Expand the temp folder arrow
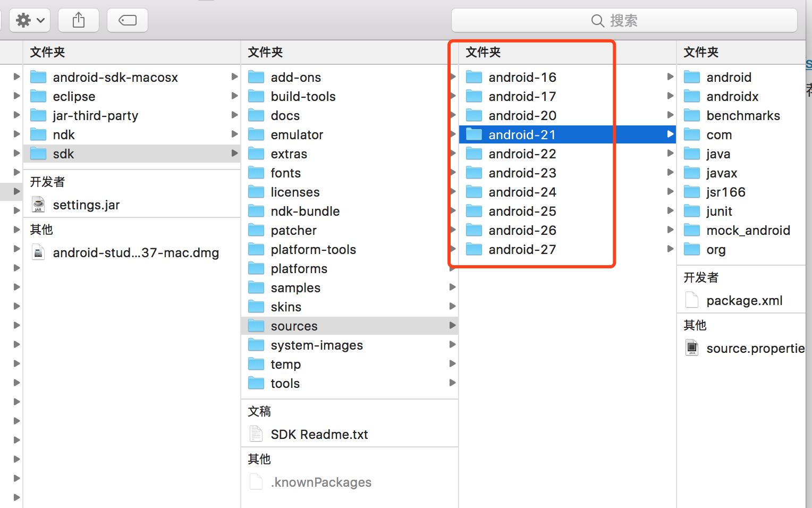Image resolution: width=812 pixels, height=508 pixels. [452, 364]
